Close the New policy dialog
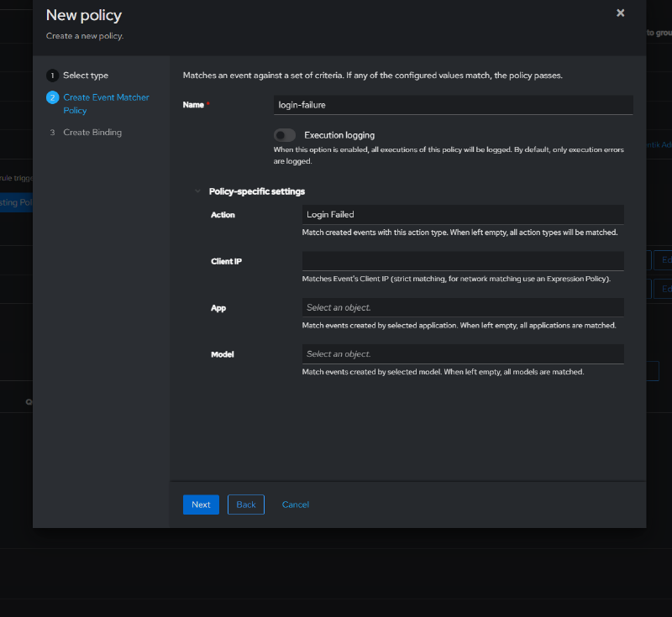 click(x=620, y=13)
